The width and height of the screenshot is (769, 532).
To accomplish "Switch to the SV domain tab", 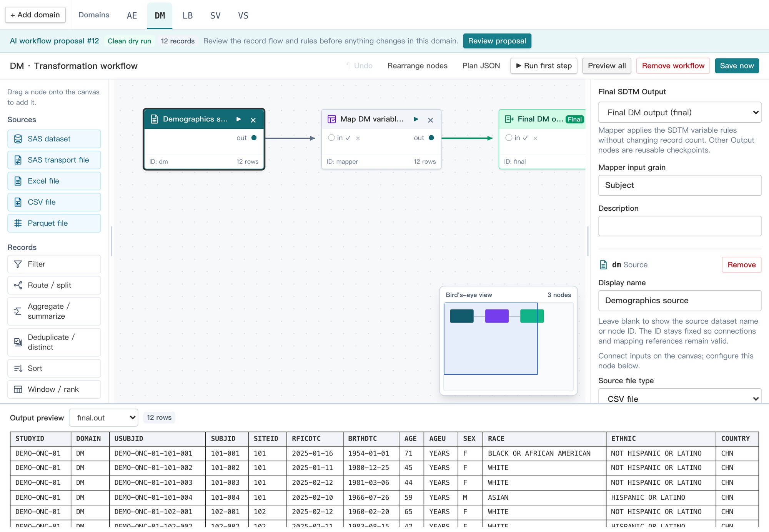I will pos(215,16).
